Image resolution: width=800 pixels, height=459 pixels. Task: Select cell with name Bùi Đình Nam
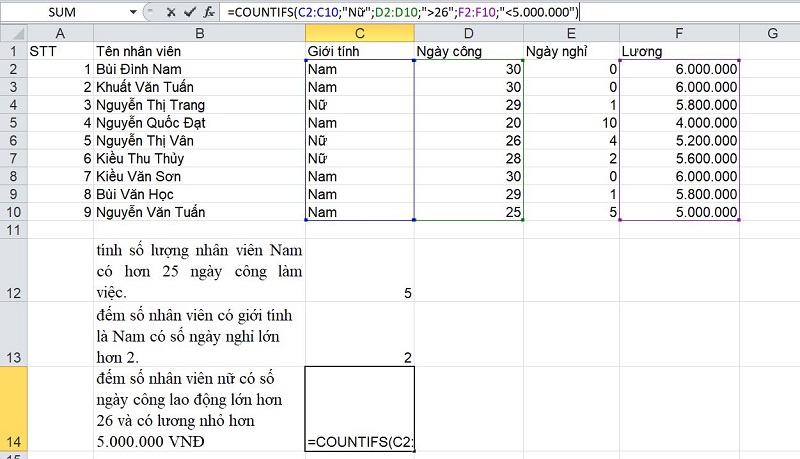199,69
